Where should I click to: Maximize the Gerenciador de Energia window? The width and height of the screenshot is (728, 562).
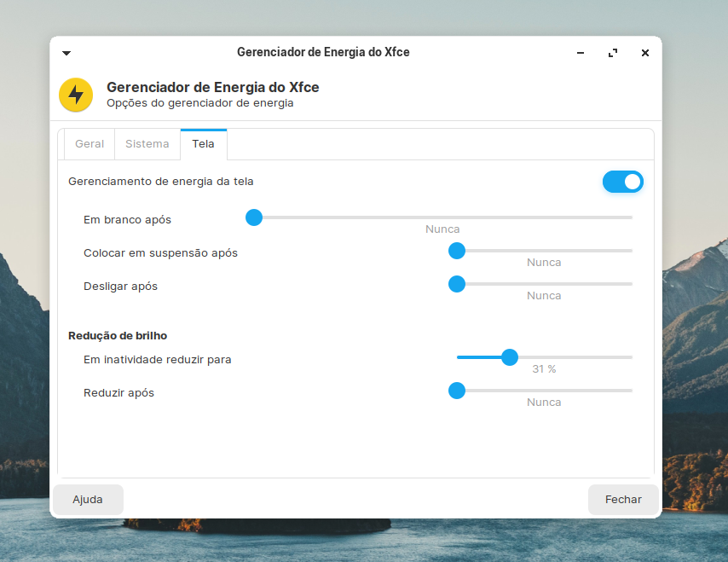(x=613, y=53)
